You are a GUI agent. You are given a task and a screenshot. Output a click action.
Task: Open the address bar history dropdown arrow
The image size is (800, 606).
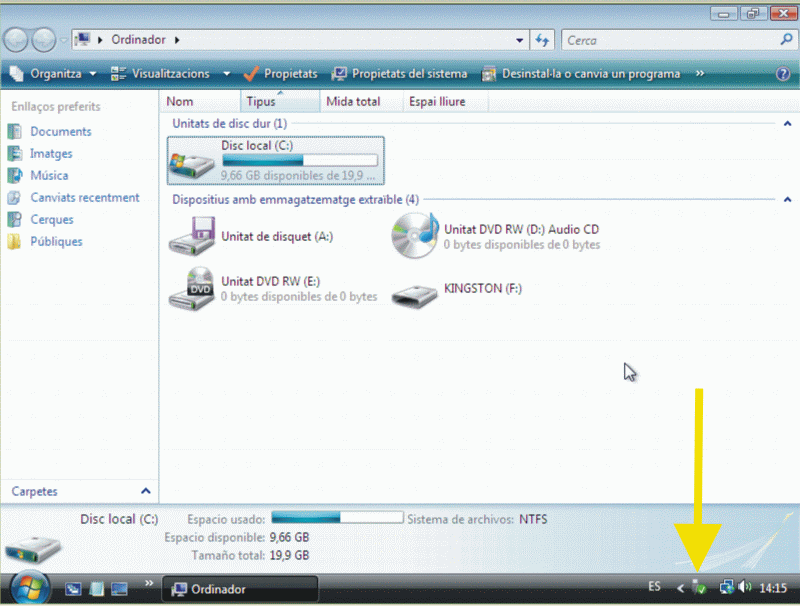click(519, 40)
